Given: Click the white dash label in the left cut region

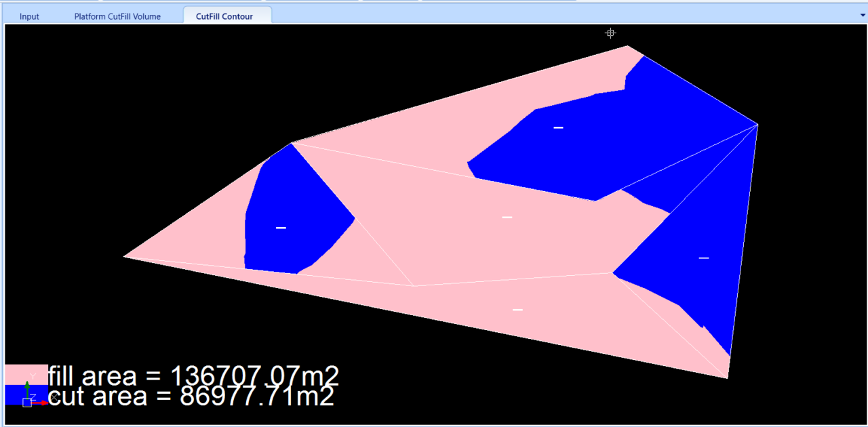Looking at the screenshot, I should click(x=280, y=228).
